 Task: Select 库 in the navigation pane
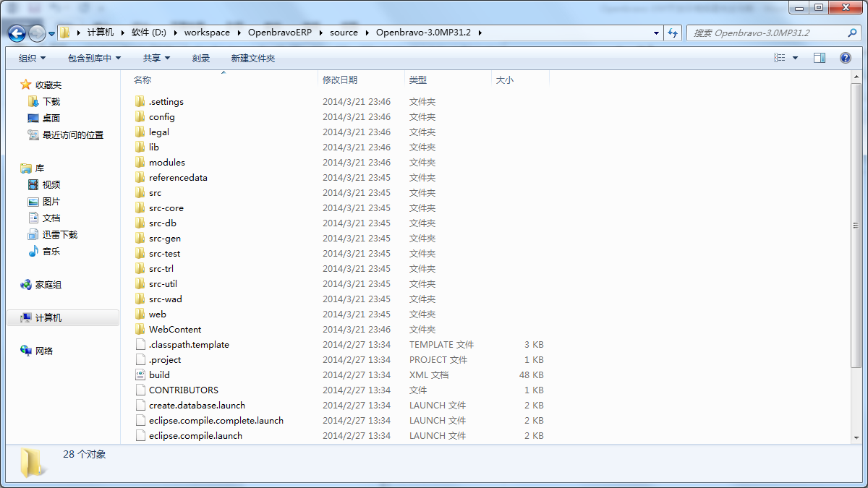(40, 168)
